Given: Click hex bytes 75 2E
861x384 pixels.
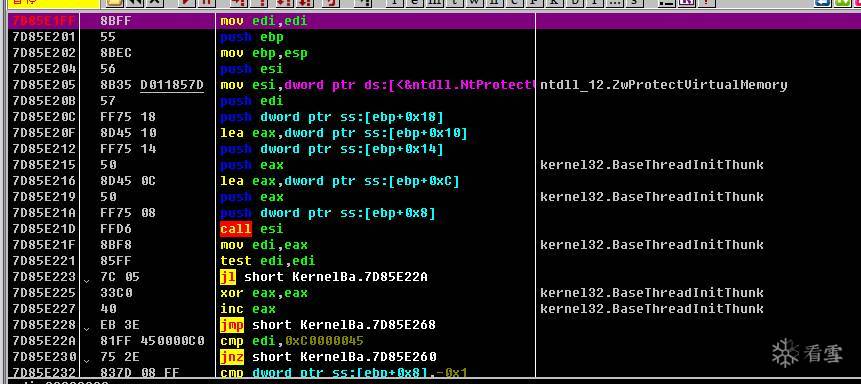Looking at the screenshot, I should click(x=120, y=356).
